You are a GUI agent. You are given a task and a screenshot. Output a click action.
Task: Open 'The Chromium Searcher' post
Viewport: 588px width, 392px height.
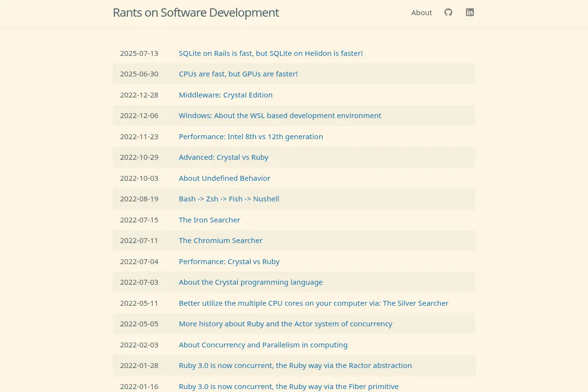click(220, 241)
